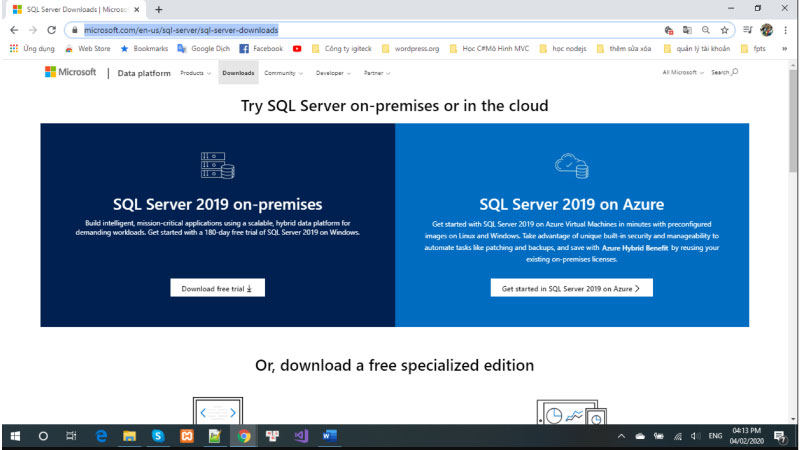Screen dimensions: 800x450
Task: Open Visual Studio from the taskbar
Action: pos(301,436)
